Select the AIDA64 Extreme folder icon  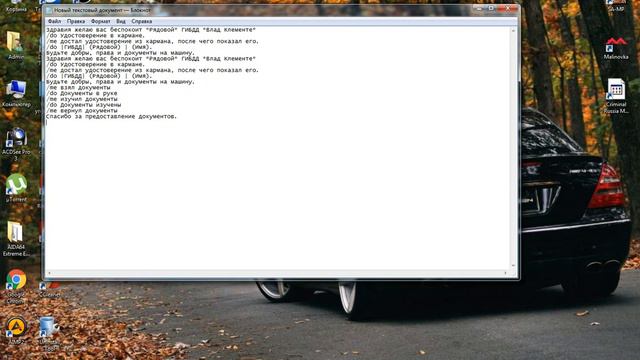pos(16,239)
